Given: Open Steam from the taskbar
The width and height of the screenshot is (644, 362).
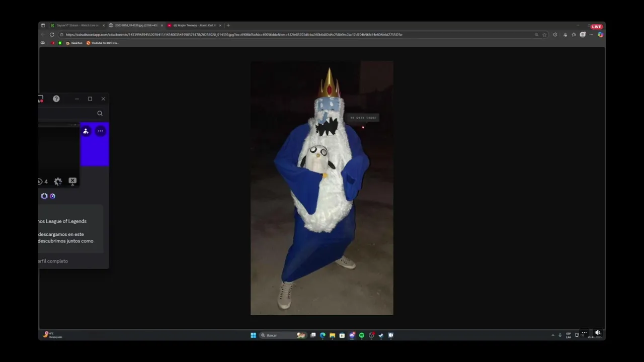Looking at the screenshot, I should click(x=381, y=335).
